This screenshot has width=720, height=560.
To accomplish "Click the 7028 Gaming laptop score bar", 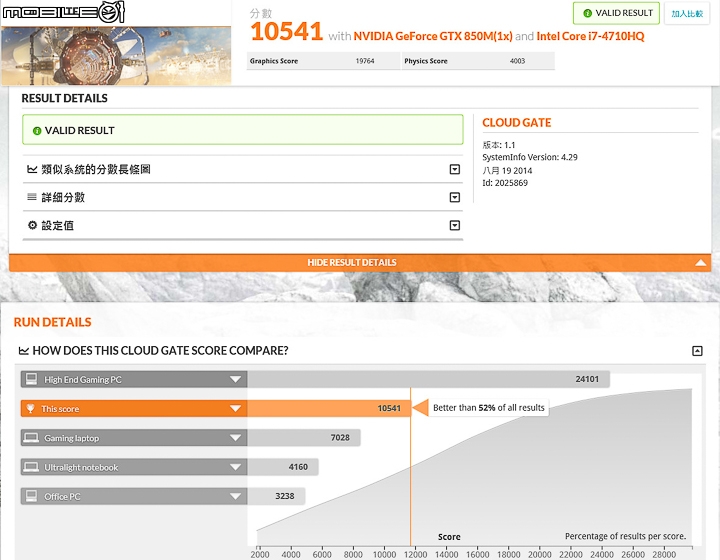I will tap(304, 437).
